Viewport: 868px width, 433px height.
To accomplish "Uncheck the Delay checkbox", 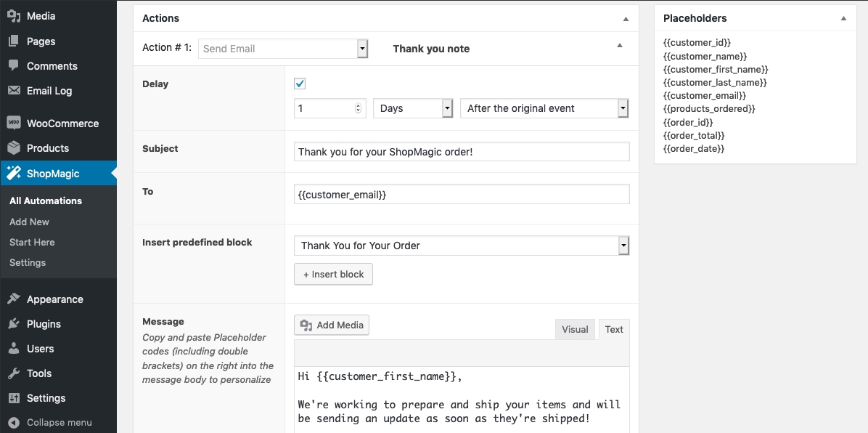I will (300, 84).
